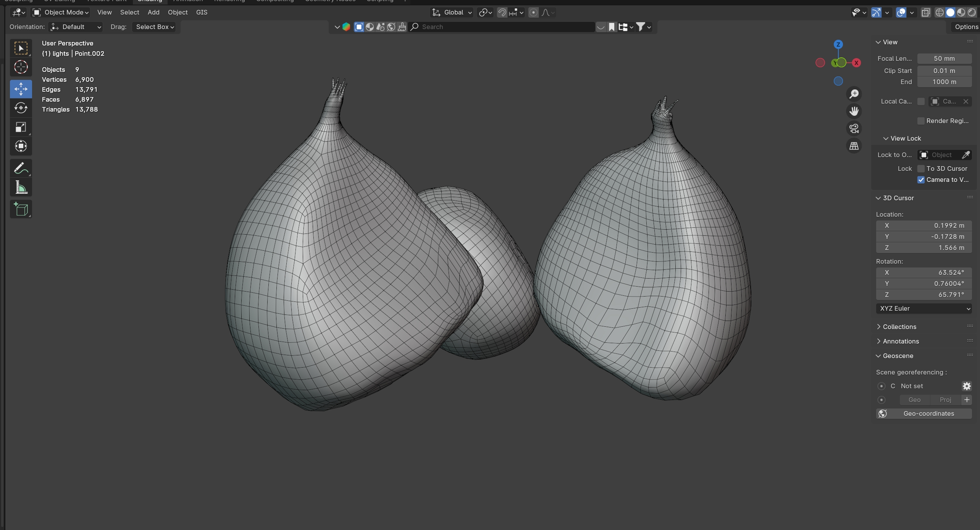Open the Add menu

pos(153,12)
